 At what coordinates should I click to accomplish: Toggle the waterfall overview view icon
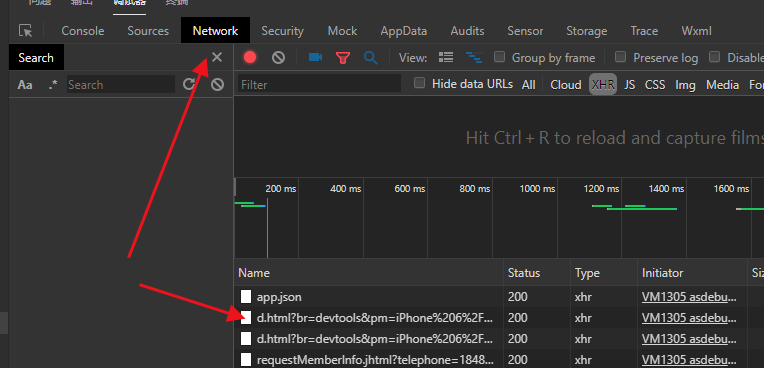(x=474, y=58)
